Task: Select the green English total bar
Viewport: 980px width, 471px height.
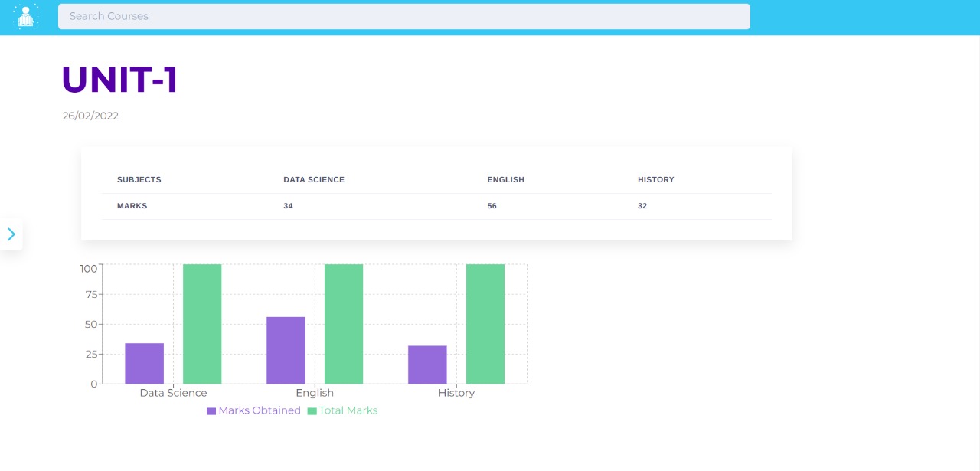Action: 344,324
